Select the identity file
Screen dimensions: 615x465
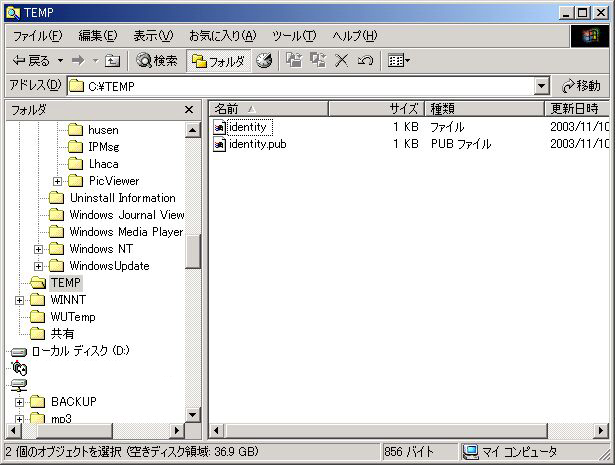(x=248, y=127)
